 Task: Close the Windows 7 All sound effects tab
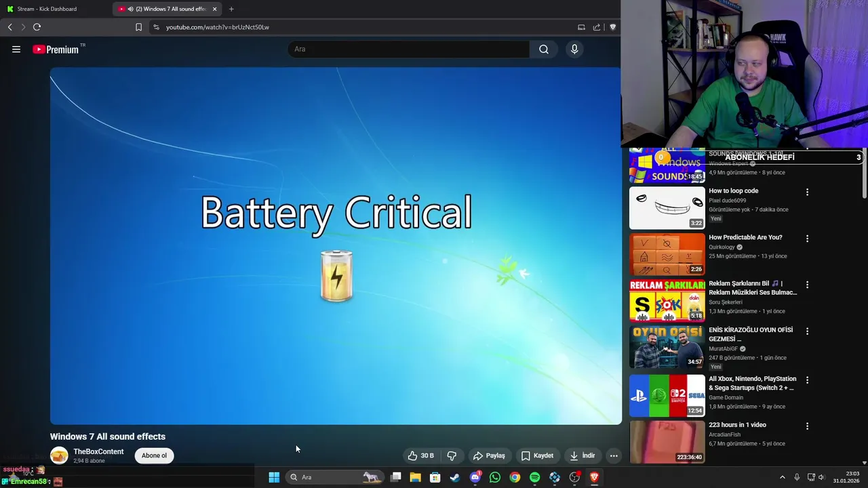[215, 9]
